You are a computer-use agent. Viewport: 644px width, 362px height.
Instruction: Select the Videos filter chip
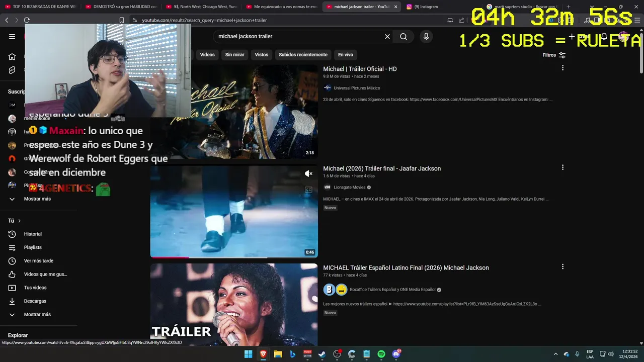[x=207, y=54]
